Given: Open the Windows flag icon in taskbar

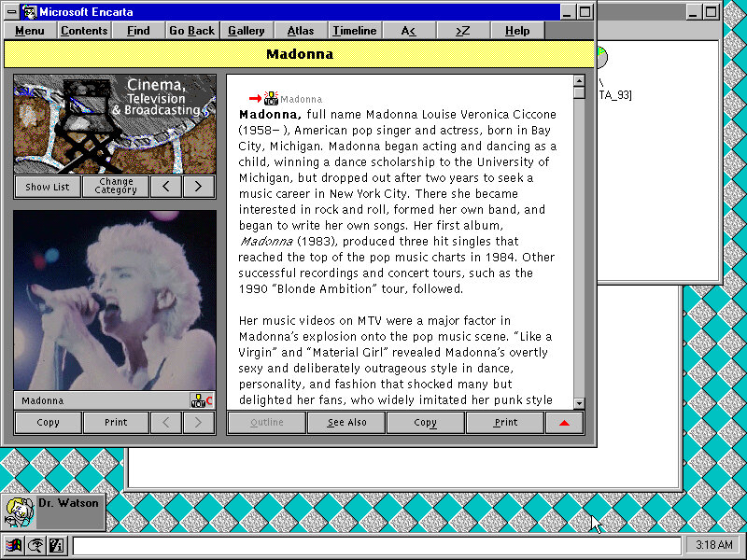Looking at the screenshot, I should 14,546.
